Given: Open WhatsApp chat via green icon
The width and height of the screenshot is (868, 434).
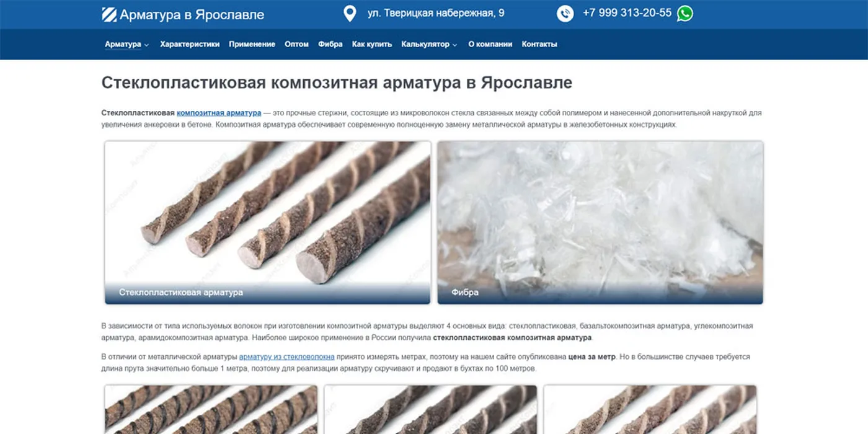Looking at the screenshot, I should (684, 14).
